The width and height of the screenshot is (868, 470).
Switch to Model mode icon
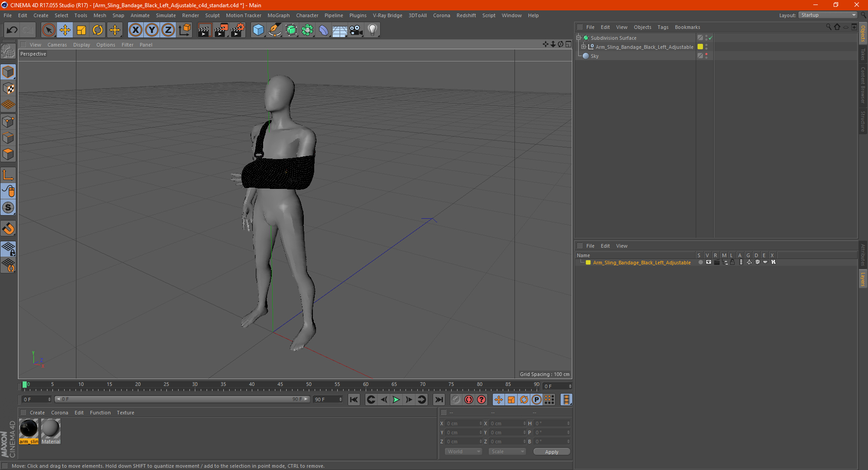(8, 72)
